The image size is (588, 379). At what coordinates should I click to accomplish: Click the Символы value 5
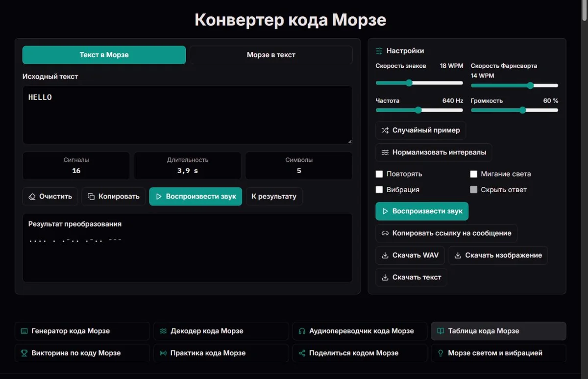click(x=299, y=171)
